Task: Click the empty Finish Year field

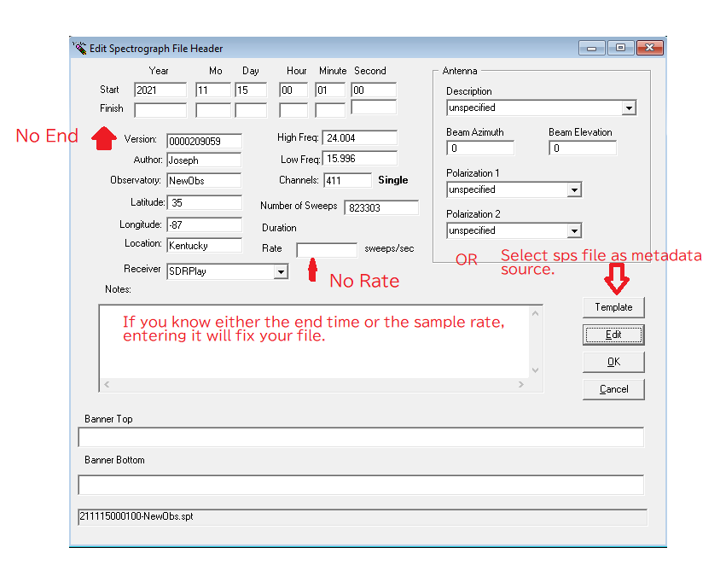Action: (x=160, y=110)
